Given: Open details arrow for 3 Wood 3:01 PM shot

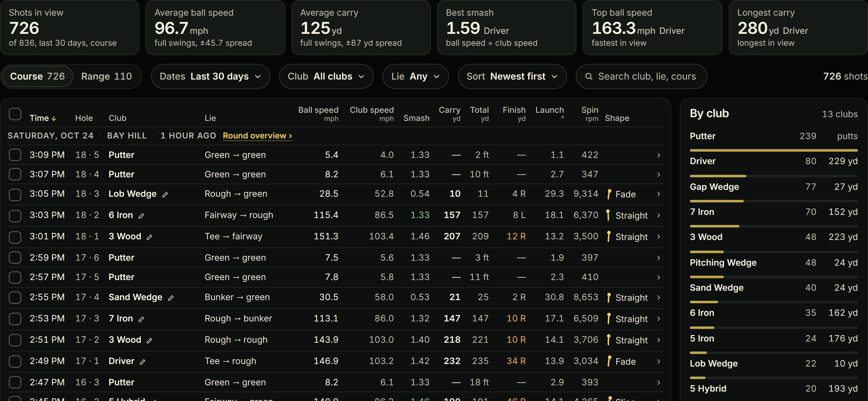Looking at the screenshot, I should pyautogui.click(x=658, y=237).
